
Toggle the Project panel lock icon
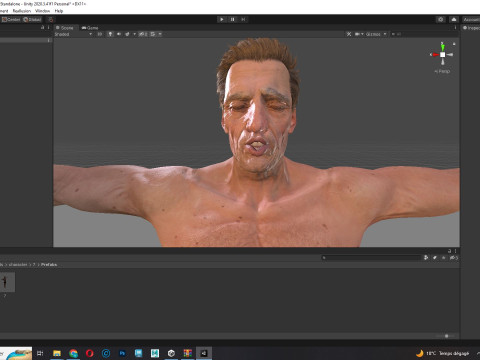click(449, 251)
